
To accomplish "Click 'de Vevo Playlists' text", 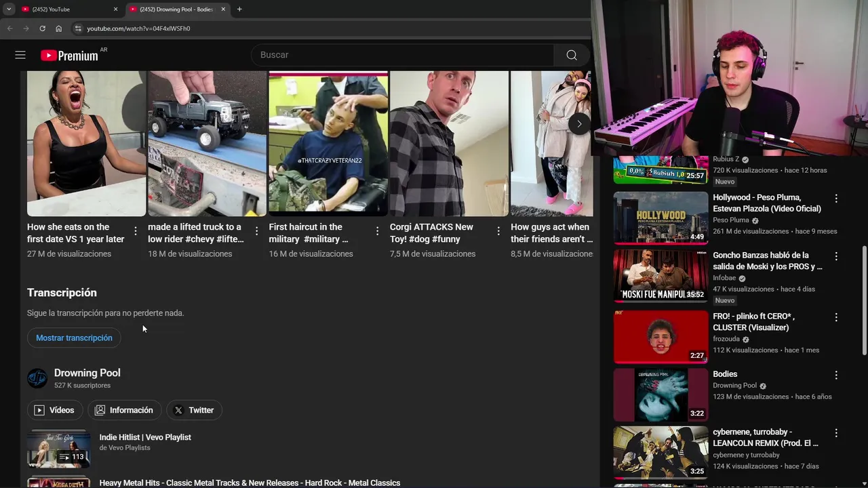I will pyautogui.click(x=125, y=448).
